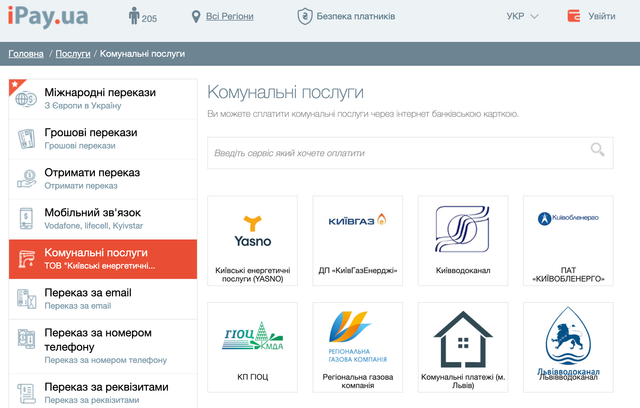
Task: Open Міжнародні перекази in the sidebar
Action: coord(100,98)
